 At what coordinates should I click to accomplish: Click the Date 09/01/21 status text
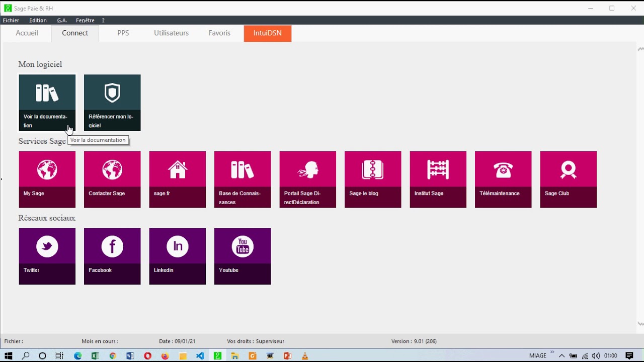pyautogui.click(x=177, y=341)
